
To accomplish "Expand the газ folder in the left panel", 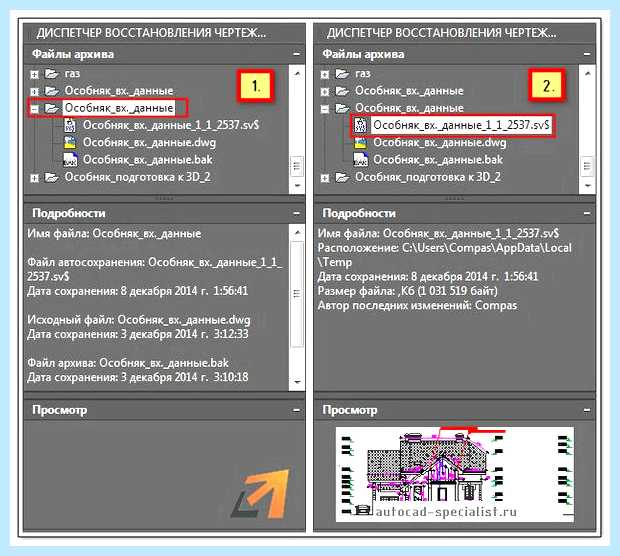I will click(x=34, y=74).
